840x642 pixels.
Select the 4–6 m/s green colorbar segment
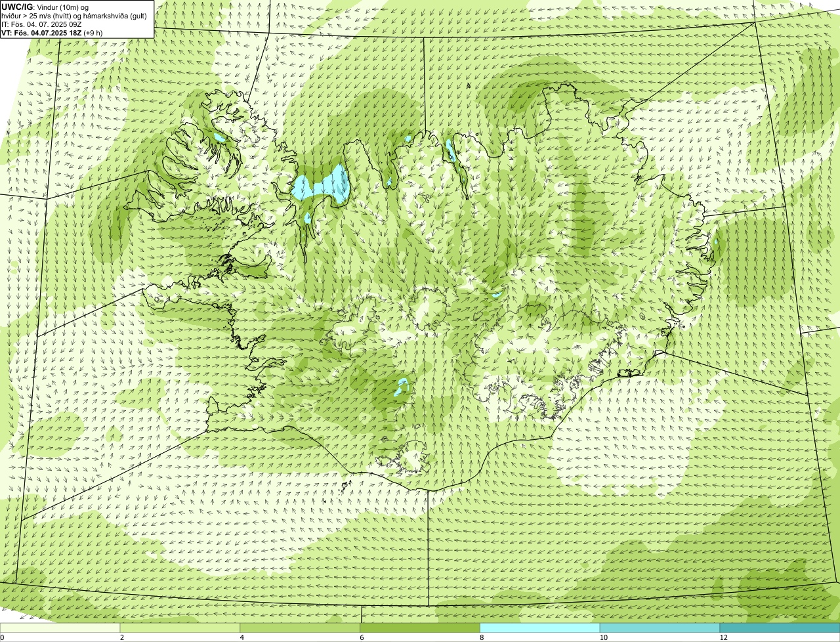301,628
